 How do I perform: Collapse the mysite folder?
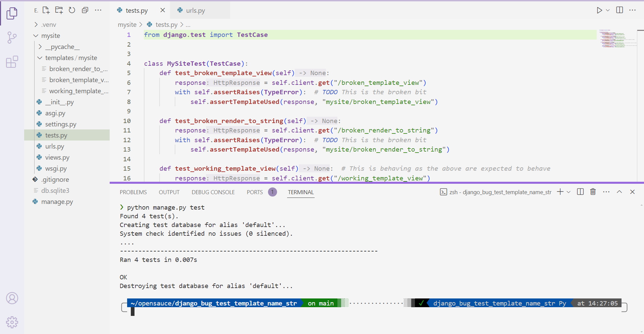pos(50,36)
